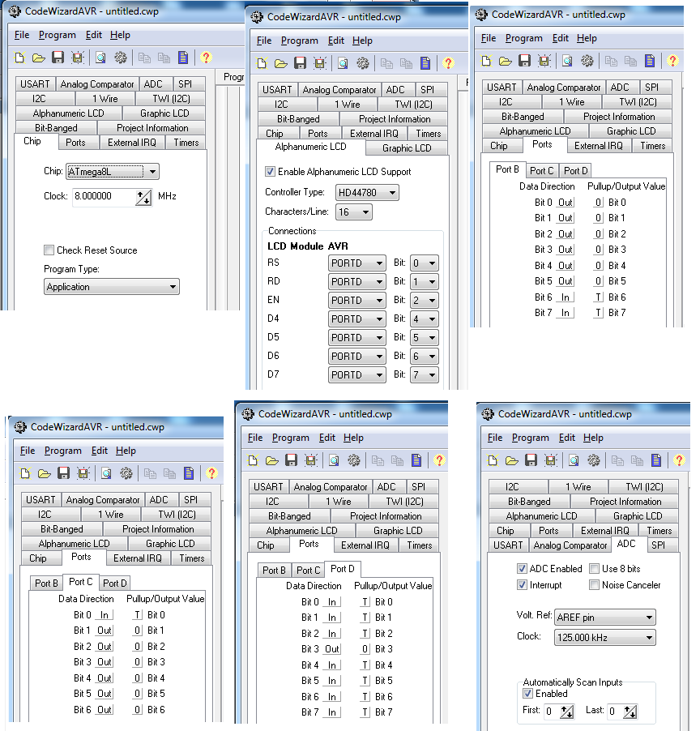The width and height of the screenshot is (700, 731).
Task: Click the Clock 8.000000 MHz field
Action: click(x=105, y=197)
